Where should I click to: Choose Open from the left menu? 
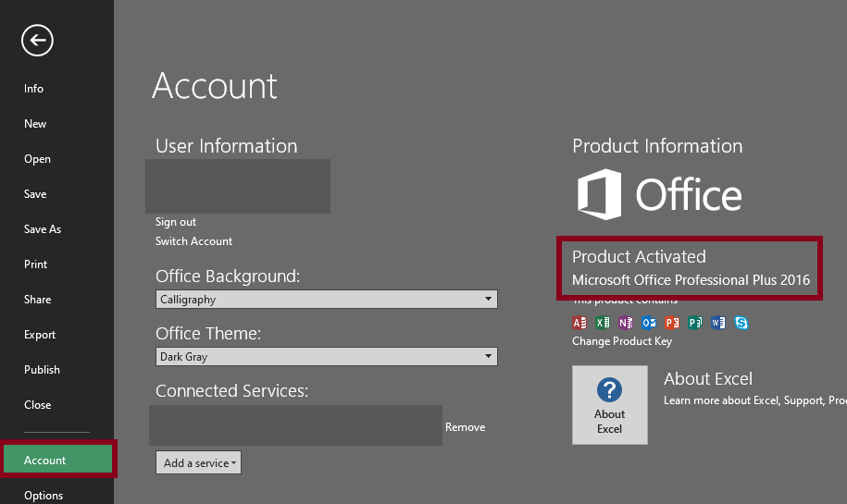[x=37, y=159]
